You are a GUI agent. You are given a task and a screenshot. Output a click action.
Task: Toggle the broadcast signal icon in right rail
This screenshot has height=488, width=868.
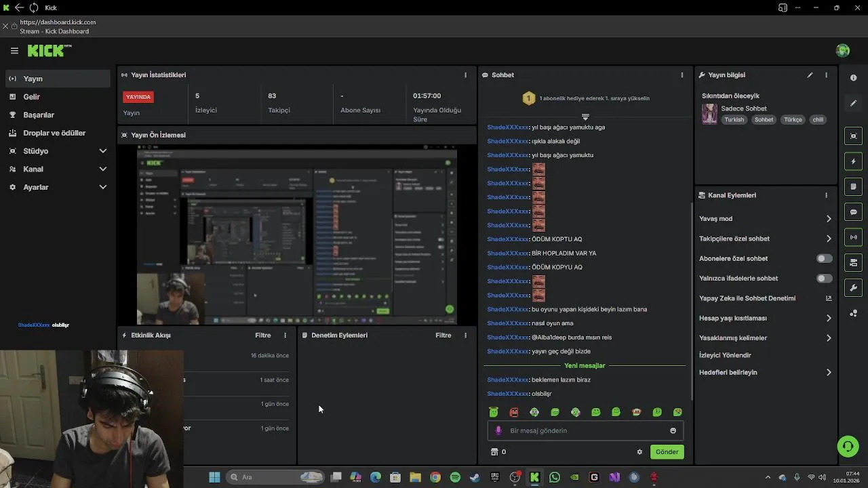(x=854, y=237)
